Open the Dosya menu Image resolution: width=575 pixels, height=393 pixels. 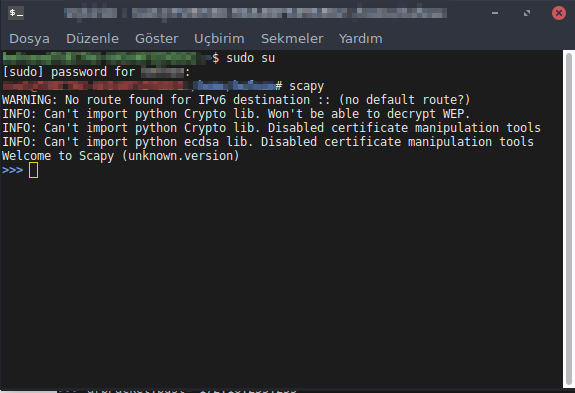(29, 38)
